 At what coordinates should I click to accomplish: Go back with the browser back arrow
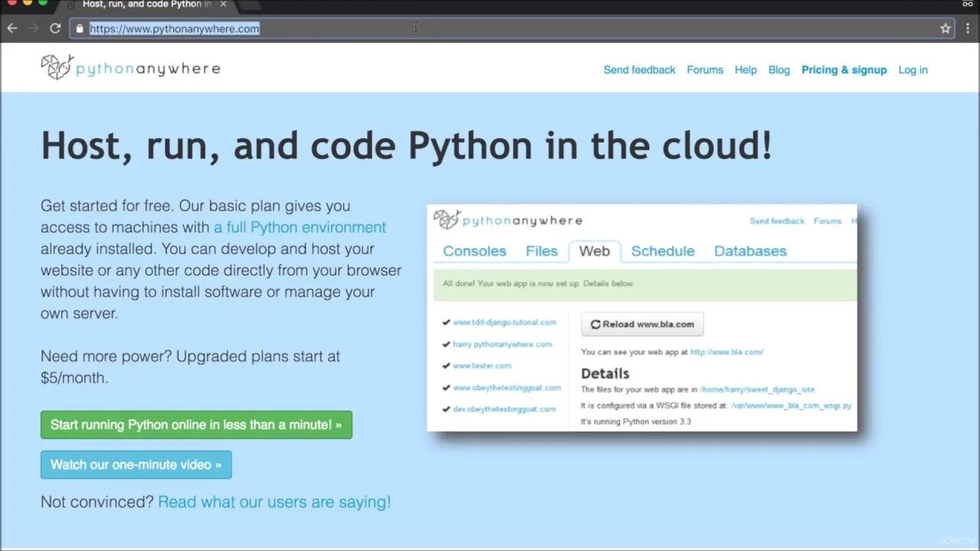[12, 28]
